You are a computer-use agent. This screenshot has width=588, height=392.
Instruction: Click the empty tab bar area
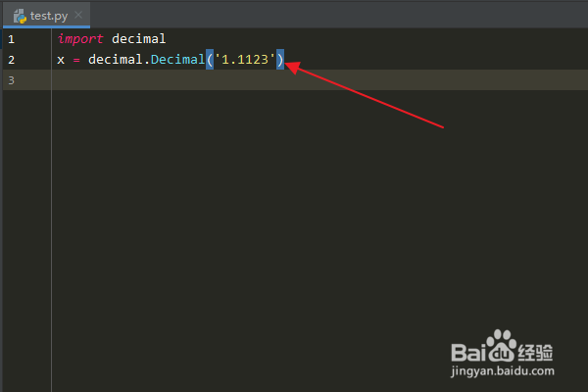(x=337, y=15)
